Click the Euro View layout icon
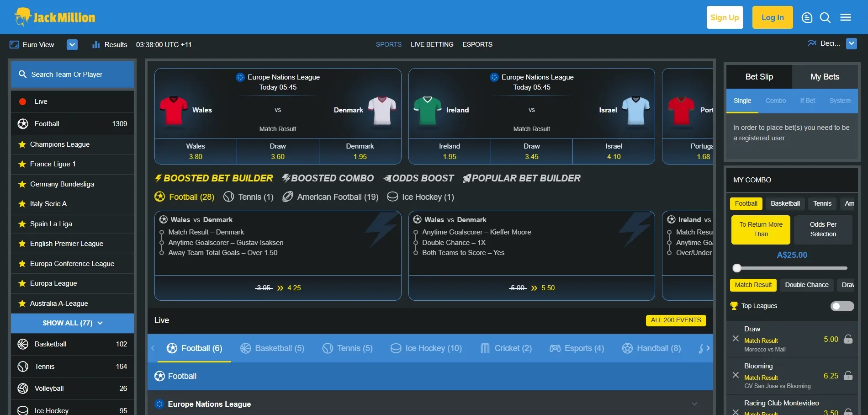 (15, 44)
